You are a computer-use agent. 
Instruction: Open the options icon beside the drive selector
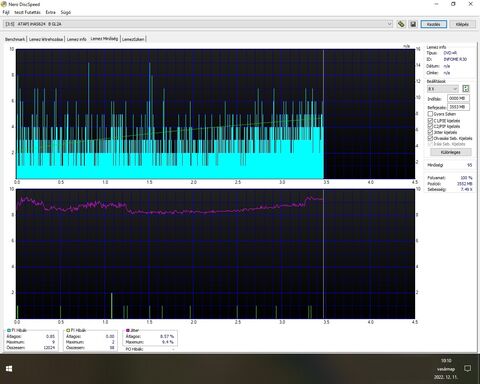pos(401,24)
